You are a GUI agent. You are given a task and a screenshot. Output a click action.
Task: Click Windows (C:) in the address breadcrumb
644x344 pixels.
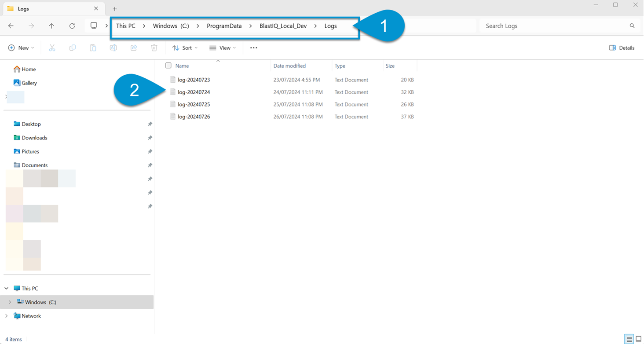171,26
